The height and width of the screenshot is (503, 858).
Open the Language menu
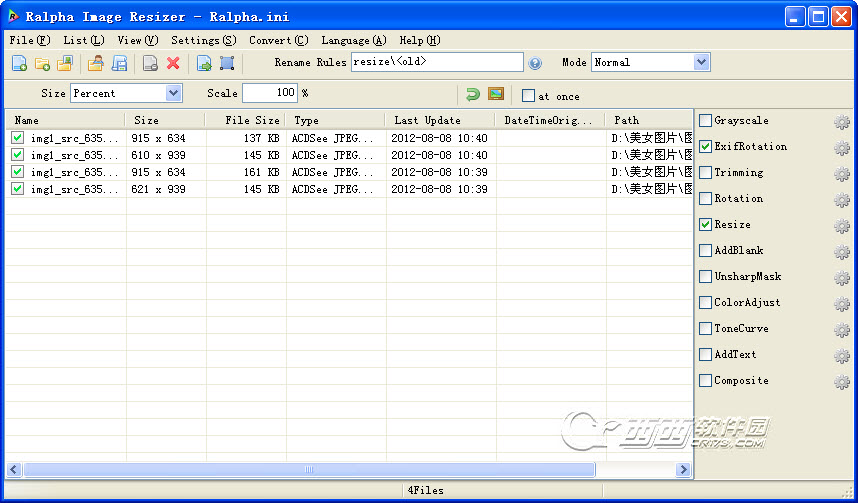353,41
